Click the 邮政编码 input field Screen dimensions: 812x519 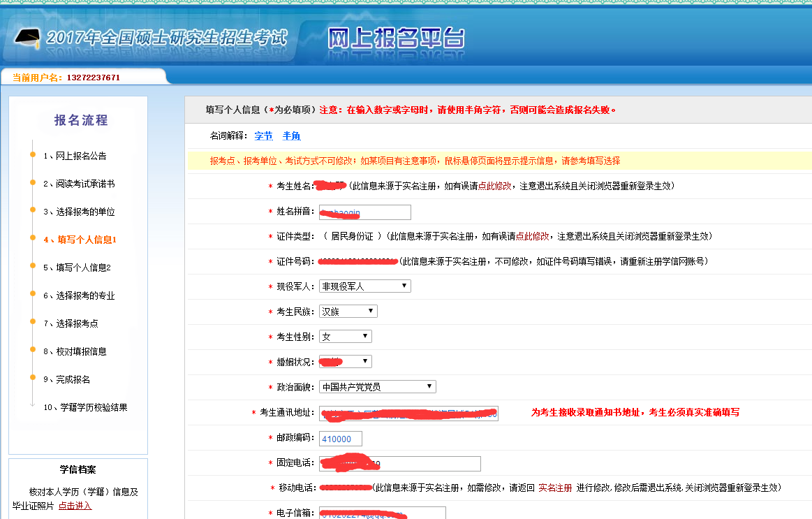[x=341, y=439]
